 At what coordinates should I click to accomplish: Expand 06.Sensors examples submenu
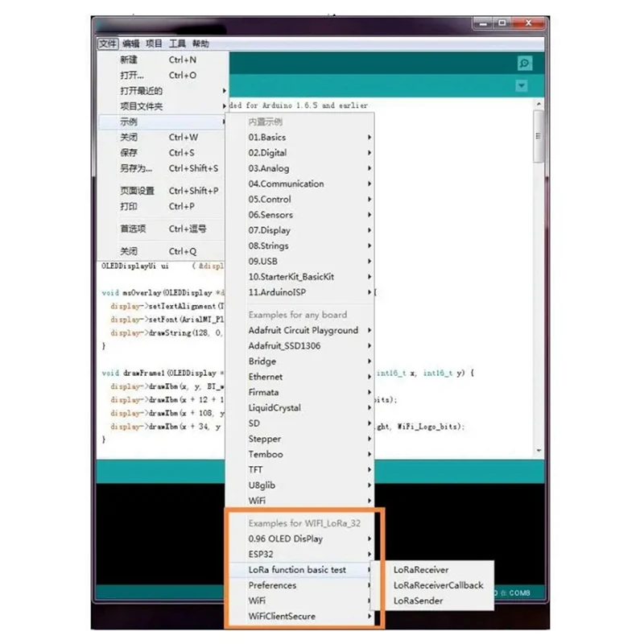point(300,215)
